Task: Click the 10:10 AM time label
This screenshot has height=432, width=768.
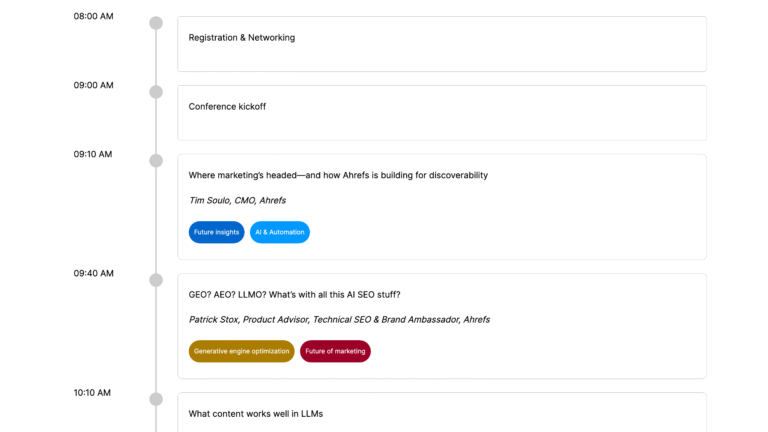Action: pyautogui.click(x=93, y=392)
